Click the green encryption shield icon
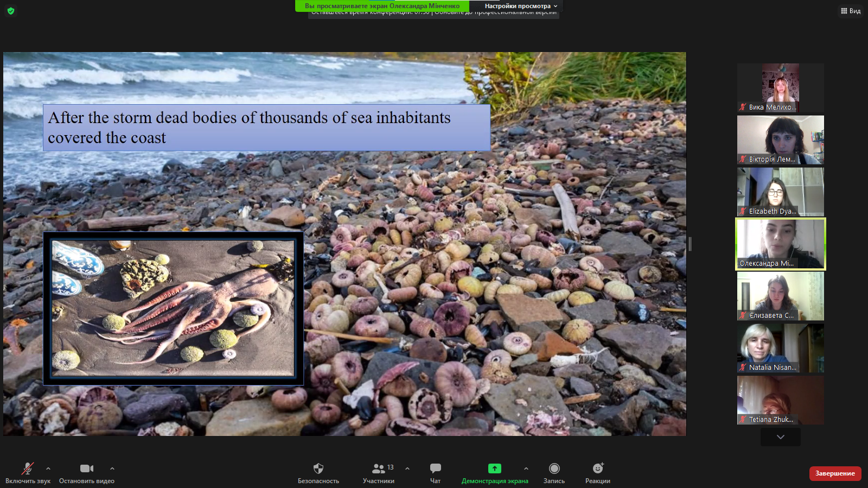The height and width of the screenshot is (488, 868). coord(11,11)
